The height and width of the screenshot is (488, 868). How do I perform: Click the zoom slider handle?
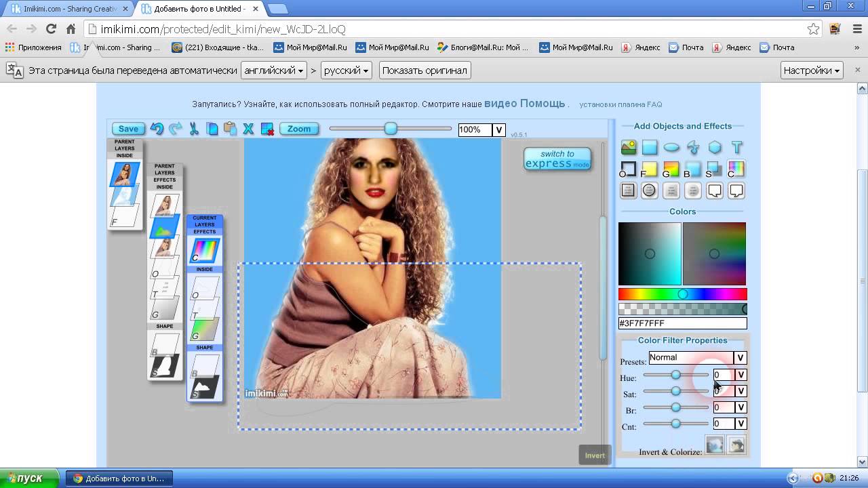coord(391,128)
